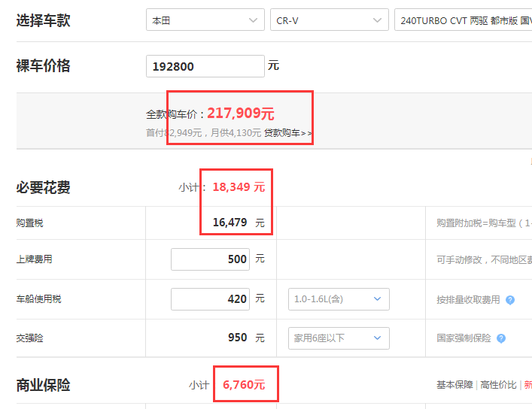Click the 交强险 row label
Viewport: 532px width, 409px height.
tap(30, 338)
